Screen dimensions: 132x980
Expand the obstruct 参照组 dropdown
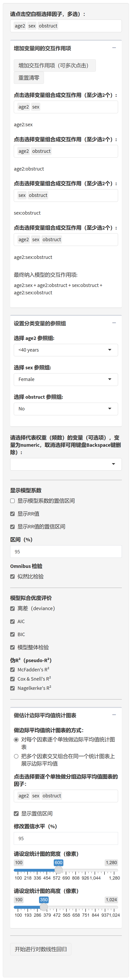(66, 409)
